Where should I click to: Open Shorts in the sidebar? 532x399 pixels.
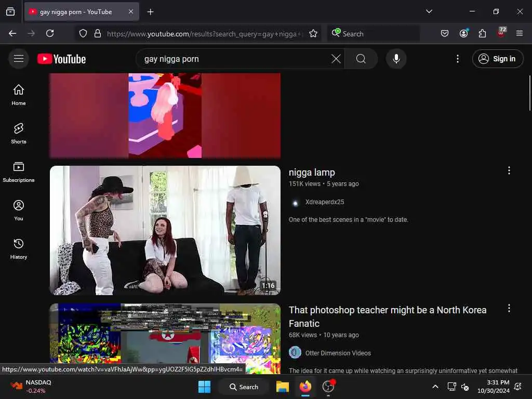(x=19, y=134)
